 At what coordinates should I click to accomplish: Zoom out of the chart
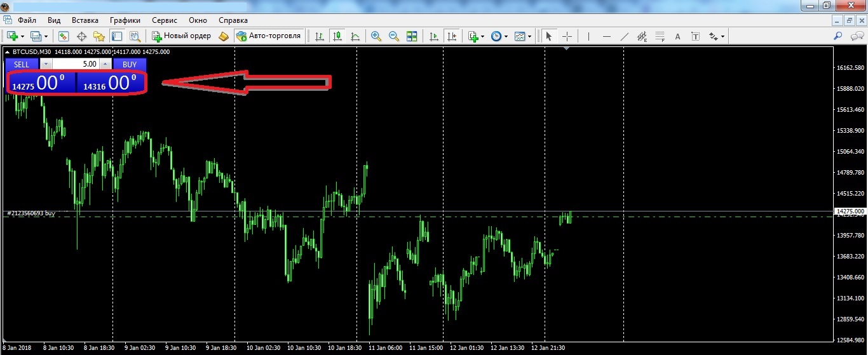coord(393,36)
